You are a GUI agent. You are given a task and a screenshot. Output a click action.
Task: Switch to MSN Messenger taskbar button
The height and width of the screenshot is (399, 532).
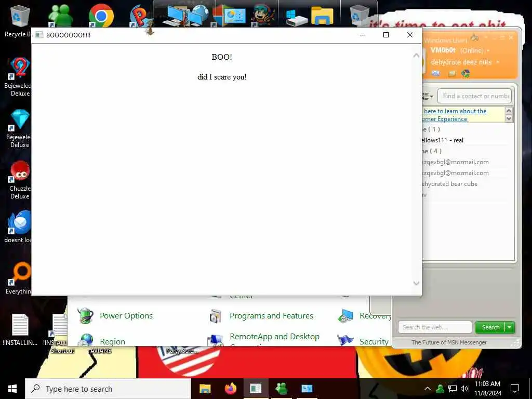pyautogui.click(x=282, y=389)
